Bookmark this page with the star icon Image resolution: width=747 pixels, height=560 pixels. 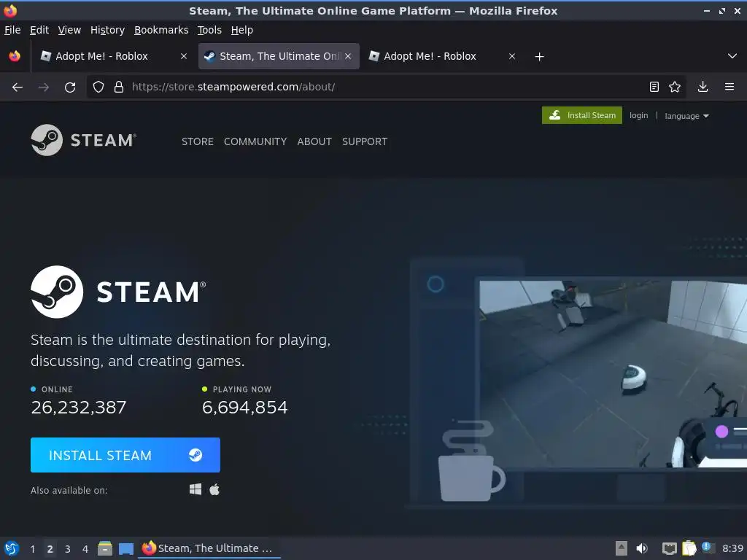coord(675,87)
